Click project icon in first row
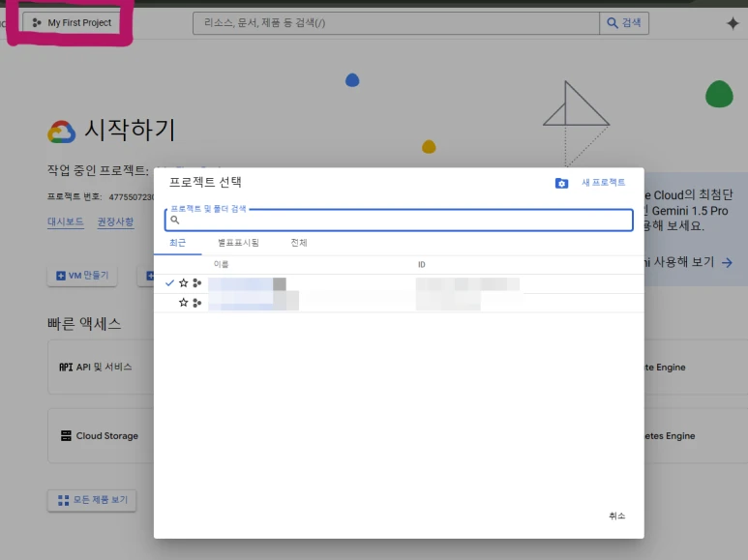748x560 pixels. (197, 283)
